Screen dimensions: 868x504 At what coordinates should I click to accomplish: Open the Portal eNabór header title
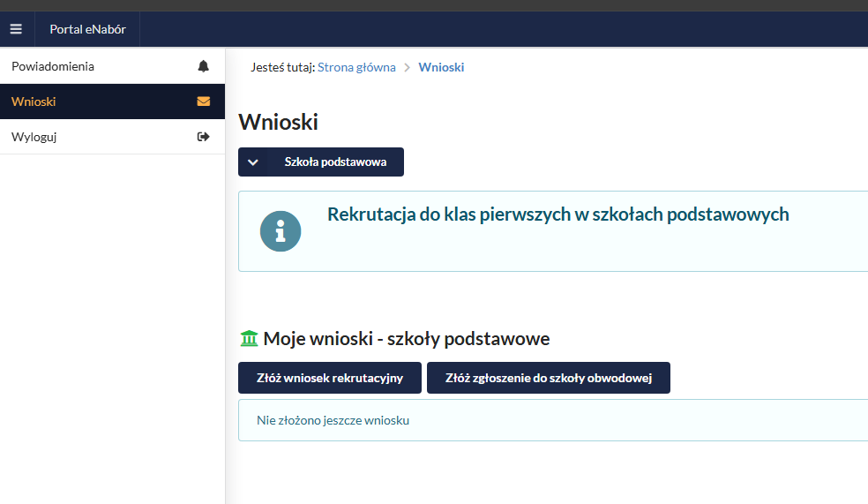pos(87,29)
